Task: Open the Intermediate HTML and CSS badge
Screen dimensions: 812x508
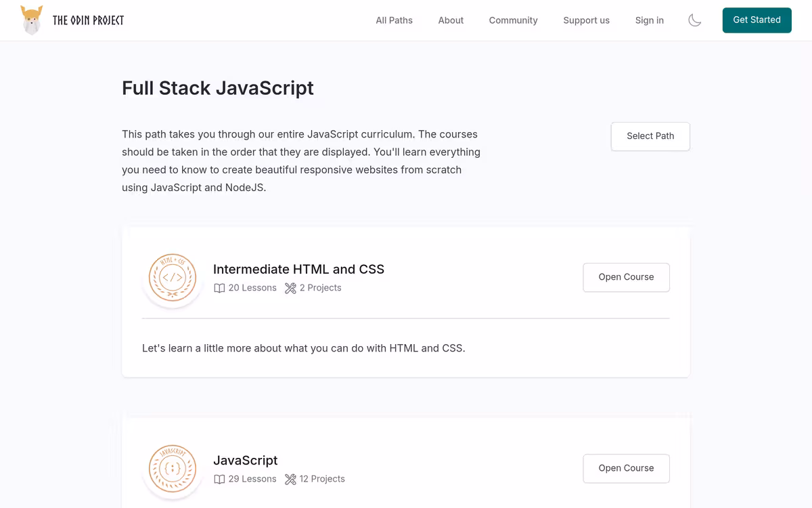Action: 173,278
